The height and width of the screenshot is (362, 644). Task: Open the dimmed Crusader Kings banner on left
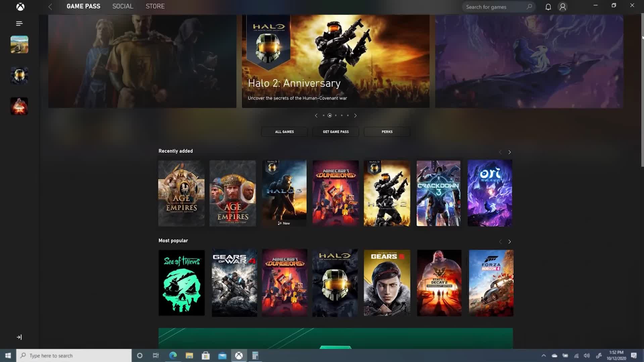point(142,61)
